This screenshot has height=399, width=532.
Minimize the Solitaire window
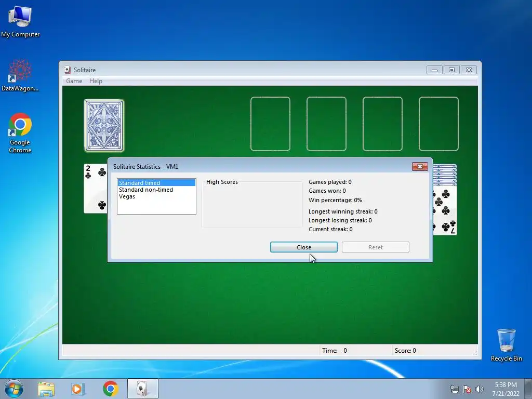pos(434,70)
